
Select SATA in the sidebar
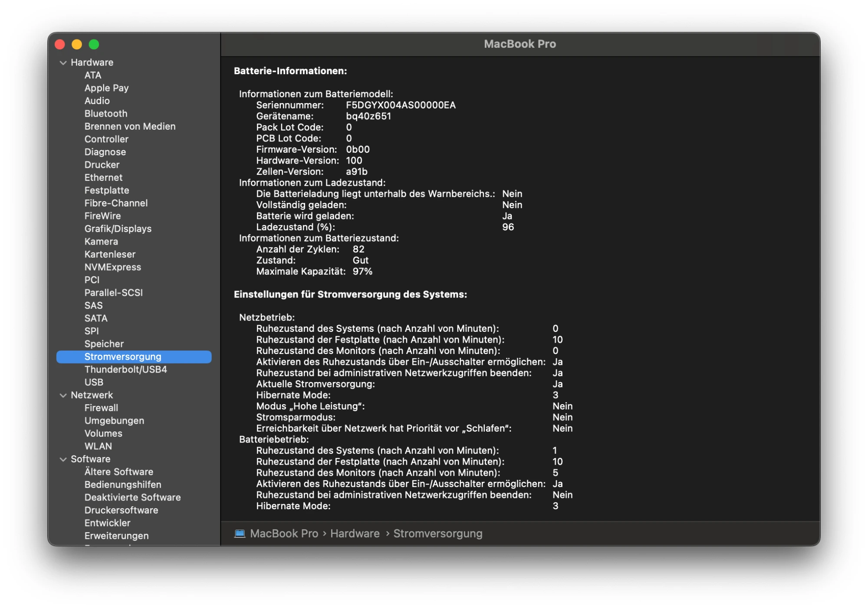pyautogui.click(x=96, y=318)
